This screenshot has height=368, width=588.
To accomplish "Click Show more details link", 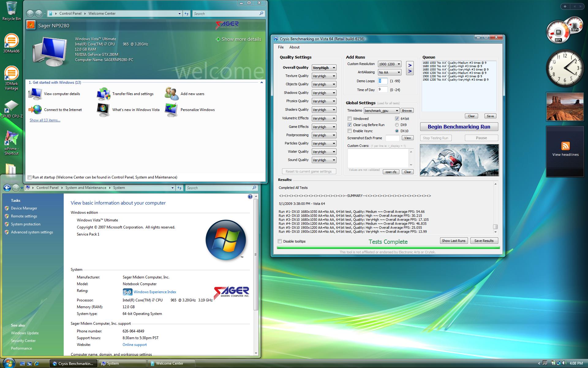I will pos(239,39).
